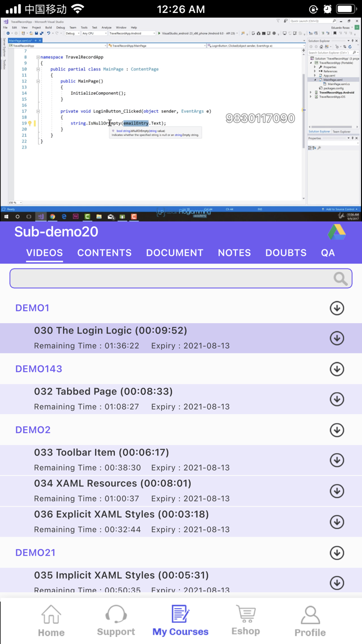Open video 036 Explicit XAML Styles
Image resolution: width=362 pixels, height=644 pixels.
tap(181, 522)
